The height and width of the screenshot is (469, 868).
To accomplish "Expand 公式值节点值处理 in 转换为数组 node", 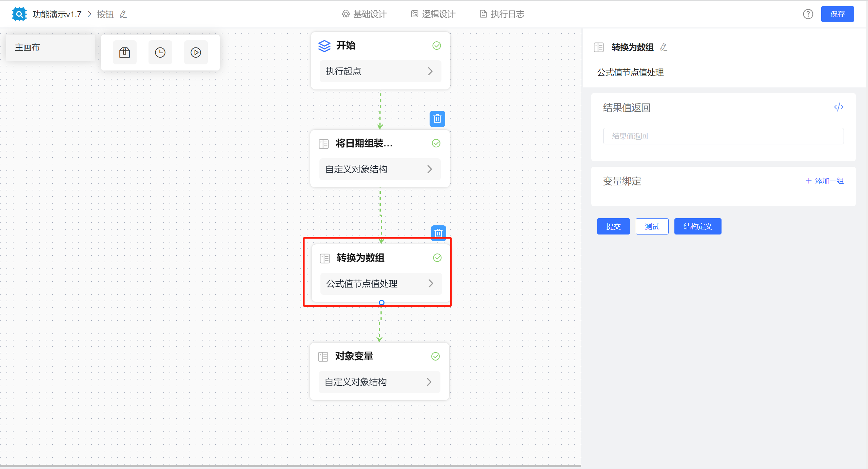I will 431,284.
